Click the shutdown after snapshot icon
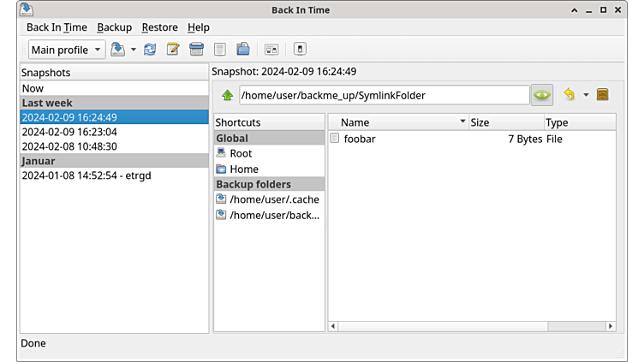Image resolution: width=644 pixels, height=362 pixels. pos(300,50)
